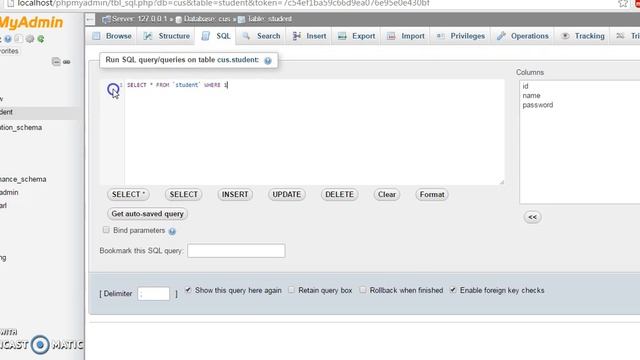Open information_schema database in sidebar

click(x=21, y=127)
